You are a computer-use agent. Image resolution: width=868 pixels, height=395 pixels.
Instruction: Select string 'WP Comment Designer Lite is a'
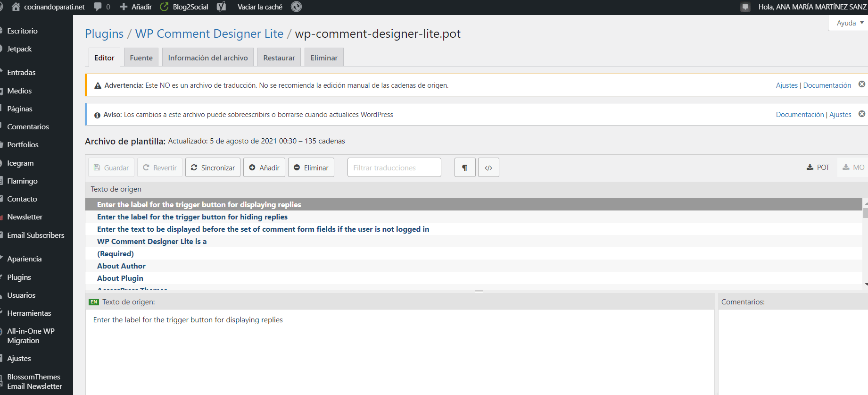(x=473, y=241)
